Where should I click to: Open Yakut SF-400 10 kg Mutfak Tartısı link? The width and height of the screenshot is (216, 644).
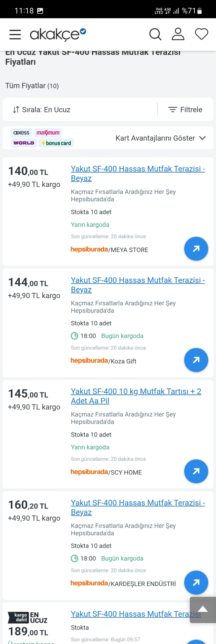(x=136, y=396)
